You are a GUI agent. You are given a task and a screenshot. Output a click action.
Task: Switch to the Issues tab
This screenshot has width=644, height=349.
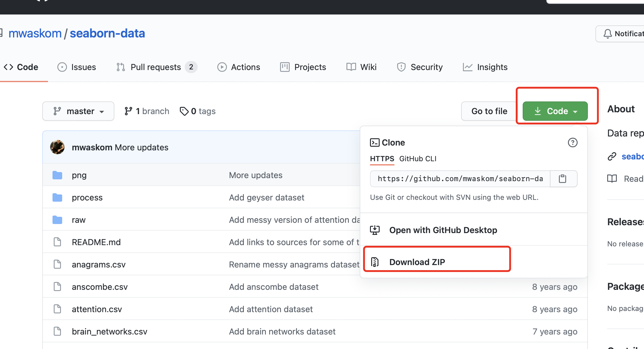point(77,67)
